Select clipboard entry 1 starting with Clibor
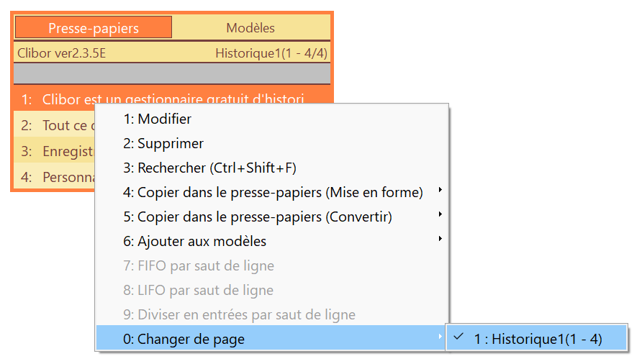This screenshot has width=642, height=364. pyautogui.click(x=172, y=99)
